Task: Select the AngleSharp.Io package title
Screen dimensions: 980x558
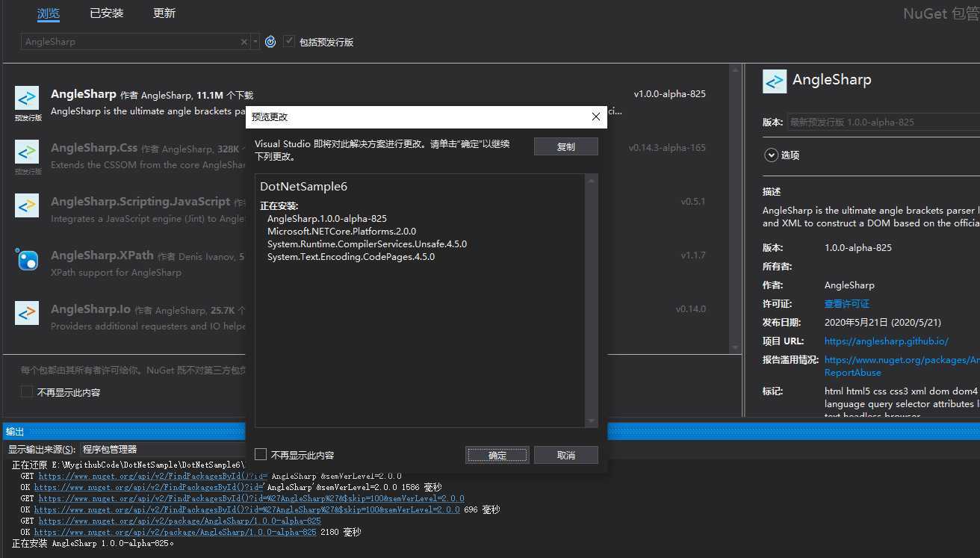Action: (x=90, y=309)
